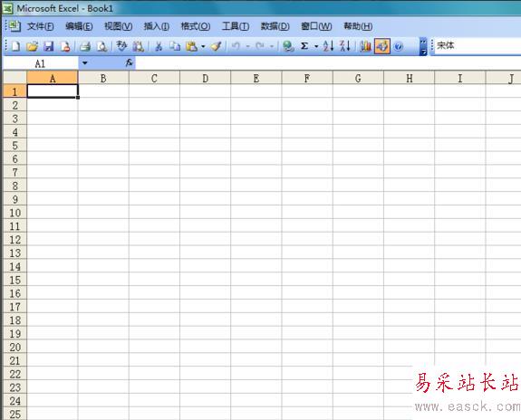This screenshot has width=521, height=420.
Task: Select column F header
Action: (x=307, y=78)
